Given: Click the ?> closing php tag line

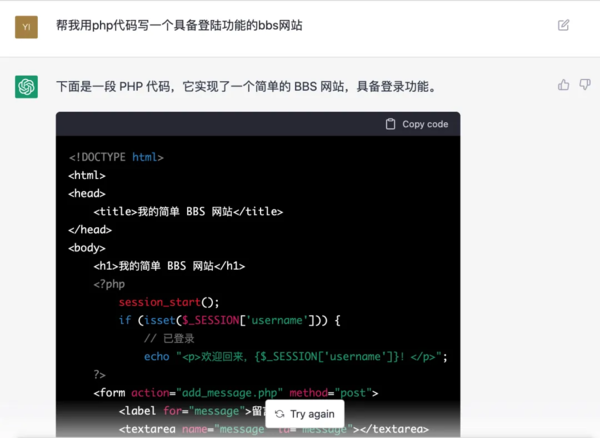Looking at the screenshot, I should [x=99, y=374].
